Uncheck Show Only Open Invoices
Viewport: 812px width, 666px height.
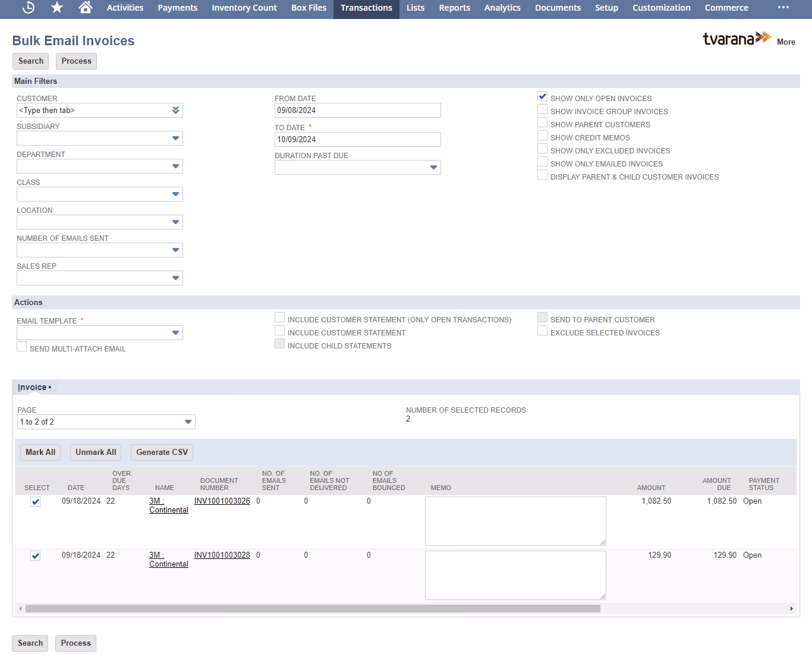pos(542,96)
